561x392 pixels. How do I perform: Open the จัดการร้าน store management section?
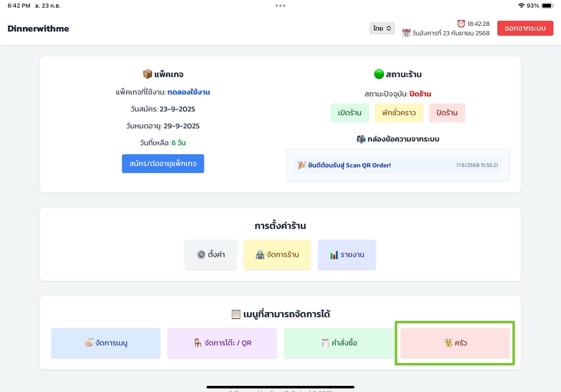(277, 255)
